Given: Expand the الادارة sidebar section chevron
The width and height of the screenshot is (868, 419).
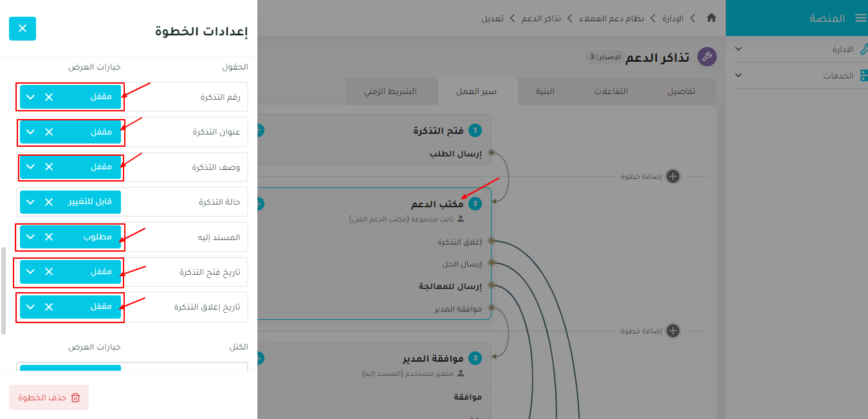Looking at the screenshot, I should [738, 49].
